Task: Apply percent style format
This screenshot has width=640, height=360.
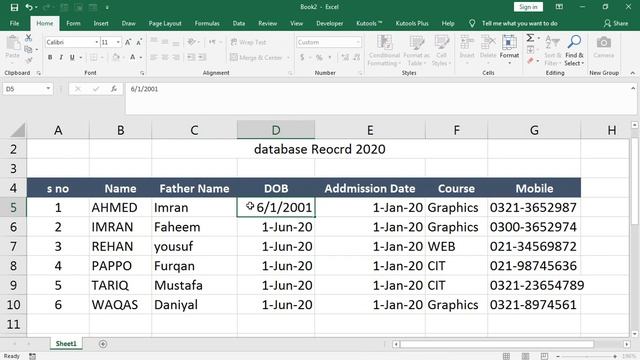Action: click(x=319, y=58)
